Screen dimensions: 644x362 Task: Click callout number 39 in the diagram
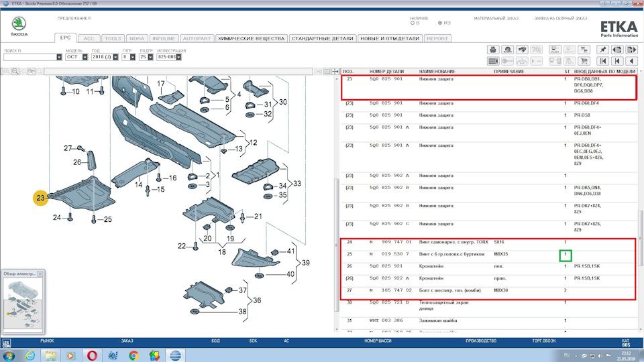pos(306,263)
